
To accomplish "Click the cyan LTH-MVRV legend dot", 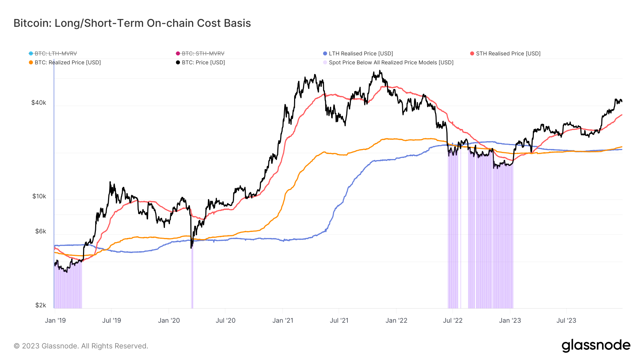I will pos(31,54).
